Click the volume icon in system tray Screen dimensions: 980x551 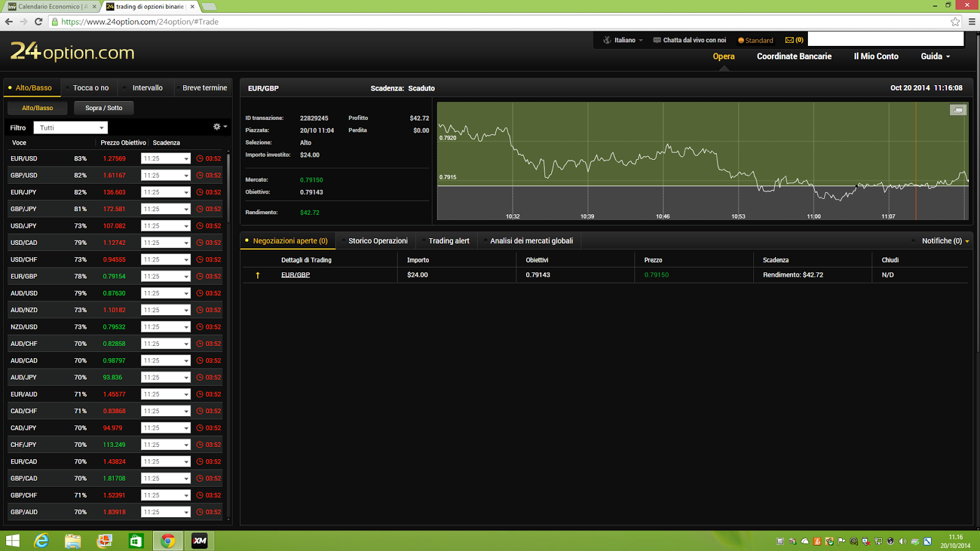(902, 541)
